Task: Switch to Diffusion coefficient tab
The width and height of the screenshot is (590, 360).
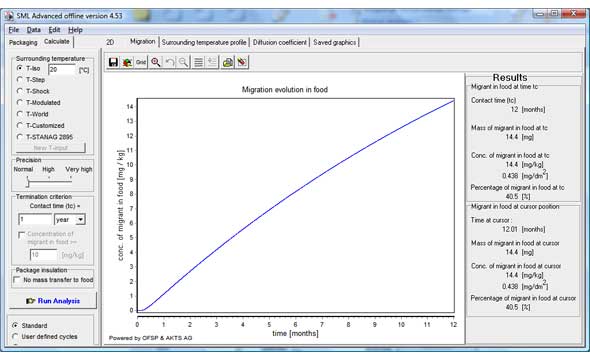Action: point(280,43)
